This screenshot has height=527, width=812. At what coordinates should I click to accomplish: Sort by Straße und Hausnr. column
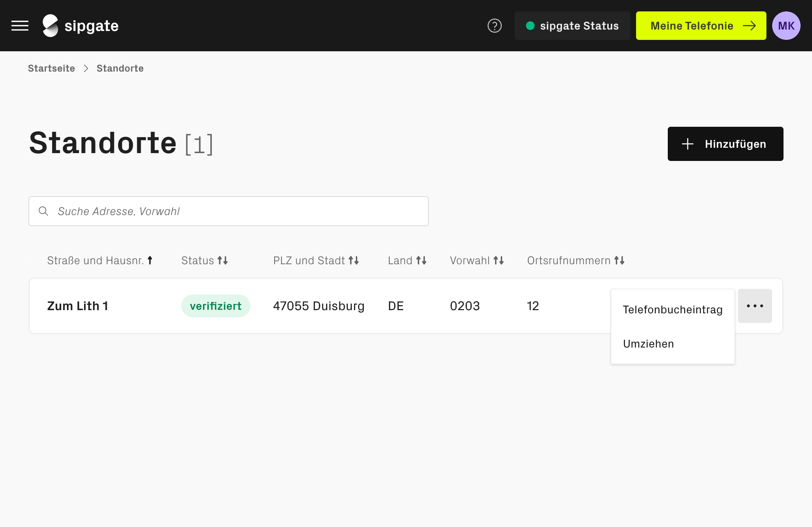(x=100, y=261)
